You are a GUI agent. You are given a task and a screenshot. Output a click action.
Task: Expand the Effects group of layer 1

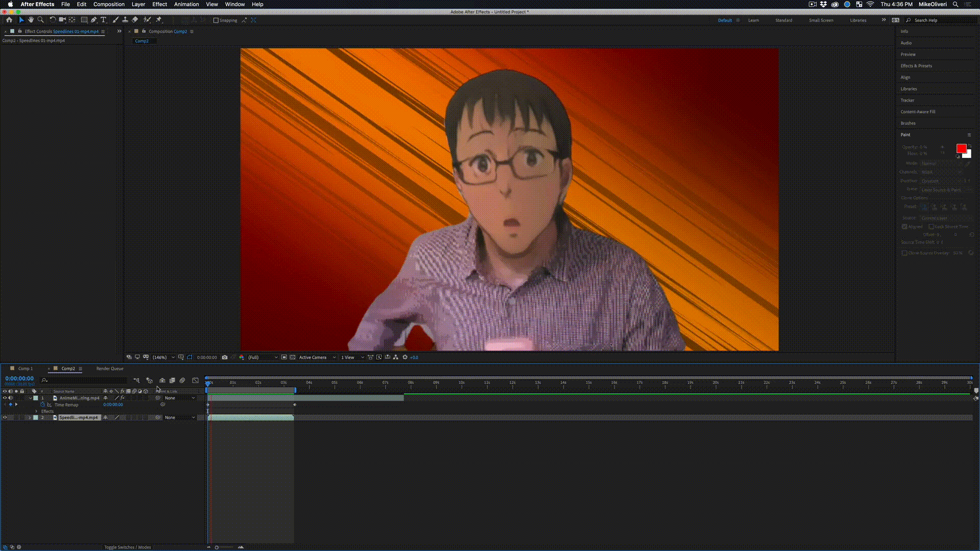click(x=36, y=411)
